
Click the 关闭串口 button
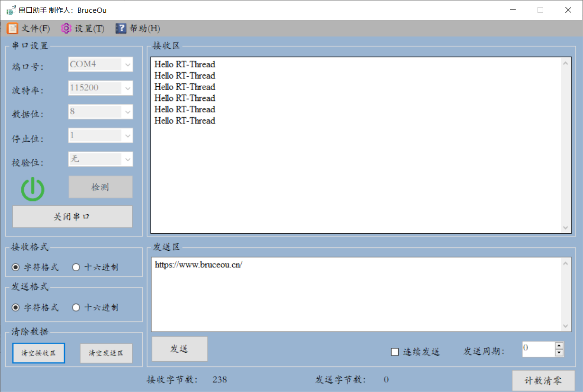coord(73,217)
